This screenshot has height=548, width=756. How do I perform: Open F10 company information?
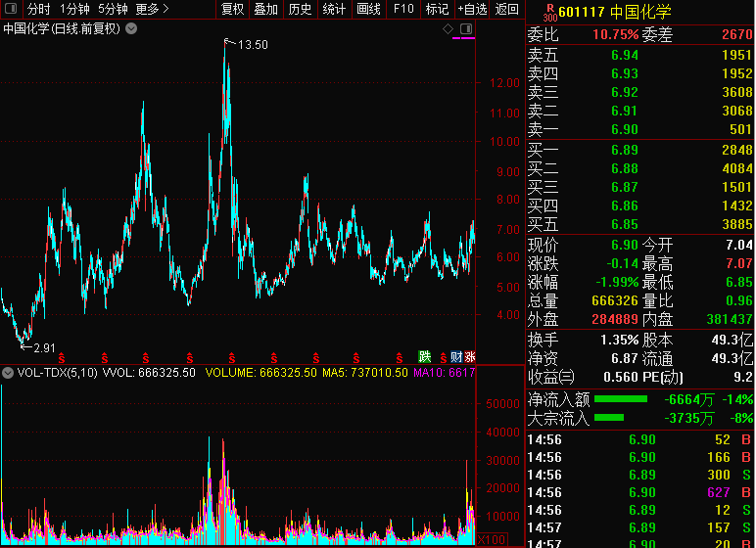(x=403, y=9)
